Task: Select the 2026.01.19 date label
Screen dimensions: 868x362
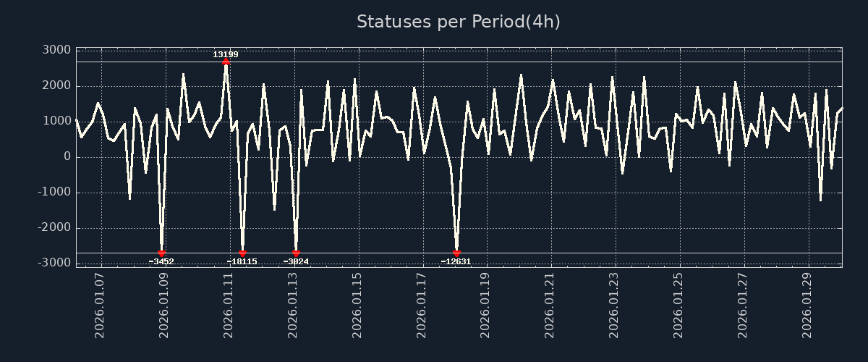Action: click(x=485, y=306)
